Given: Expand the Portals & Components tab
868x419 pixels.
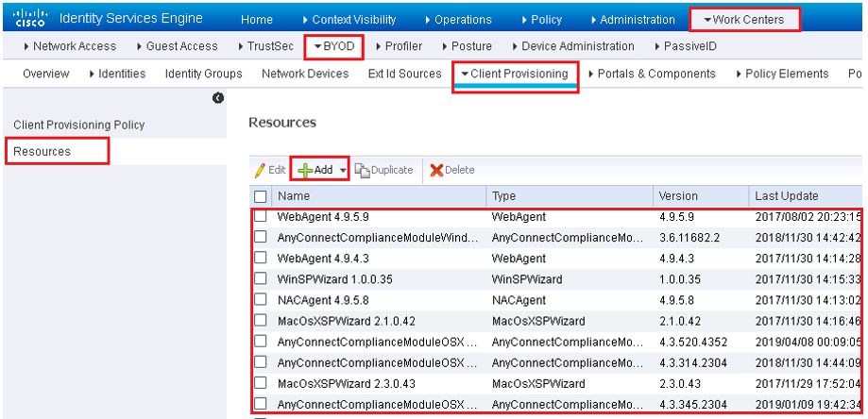Looking at the screenshot, I should (652, 74).
